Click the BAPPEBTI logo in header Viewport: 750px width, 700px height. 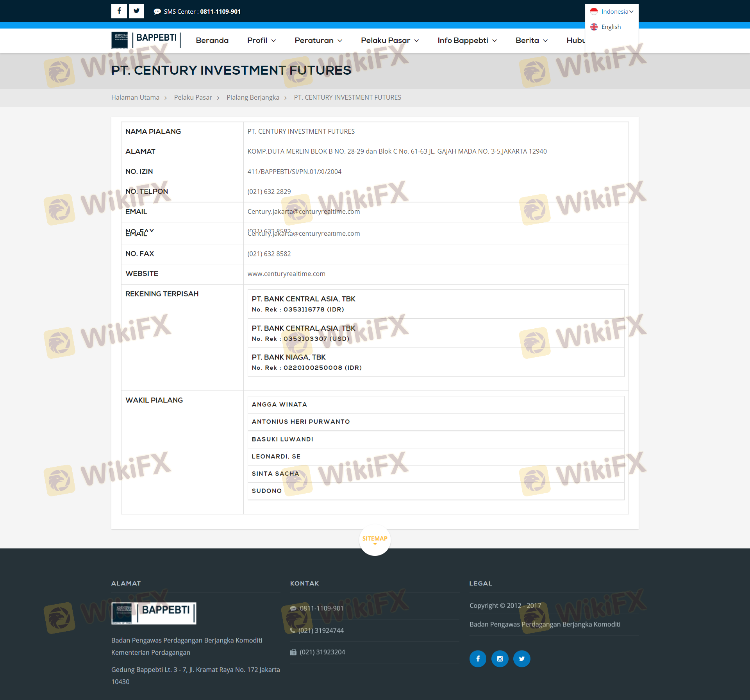pyautogui.click(x=146, y=40)
